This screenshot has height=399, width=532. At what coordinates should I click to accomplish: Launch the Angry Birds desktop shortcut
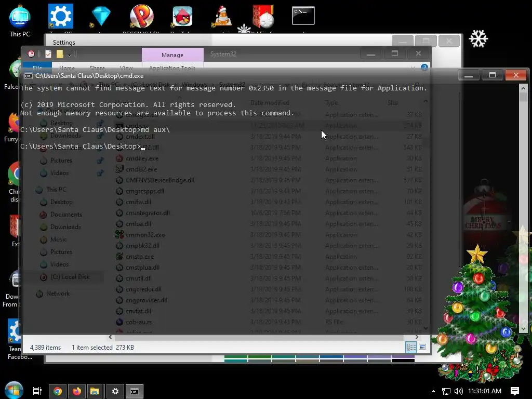(x=182, y=17)
